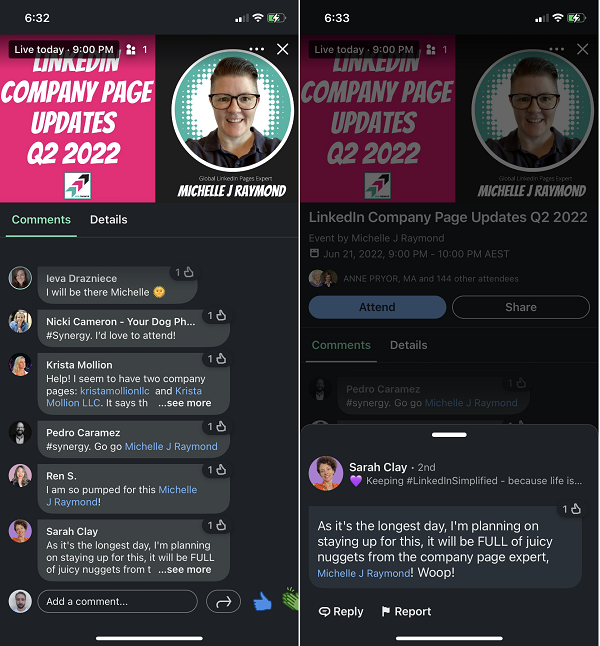Close the left event view with X

click(283, 49)
